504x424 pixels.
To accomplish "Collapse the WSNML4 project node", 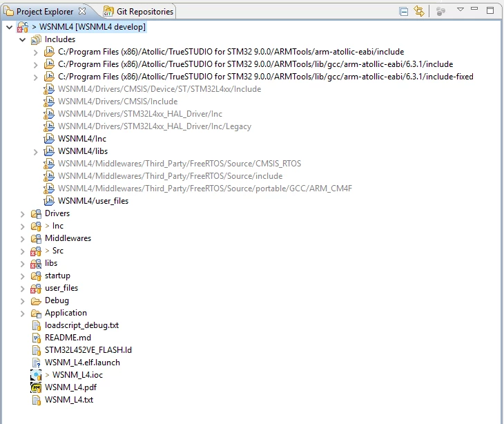I will click(x=10, y=28).
